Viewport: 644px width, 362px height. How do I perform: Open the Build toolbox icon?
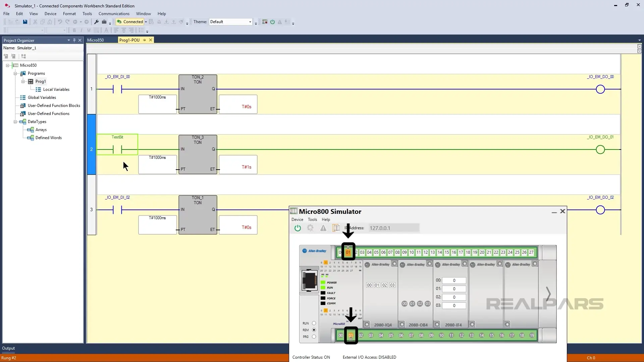click(x=105, y=22)
